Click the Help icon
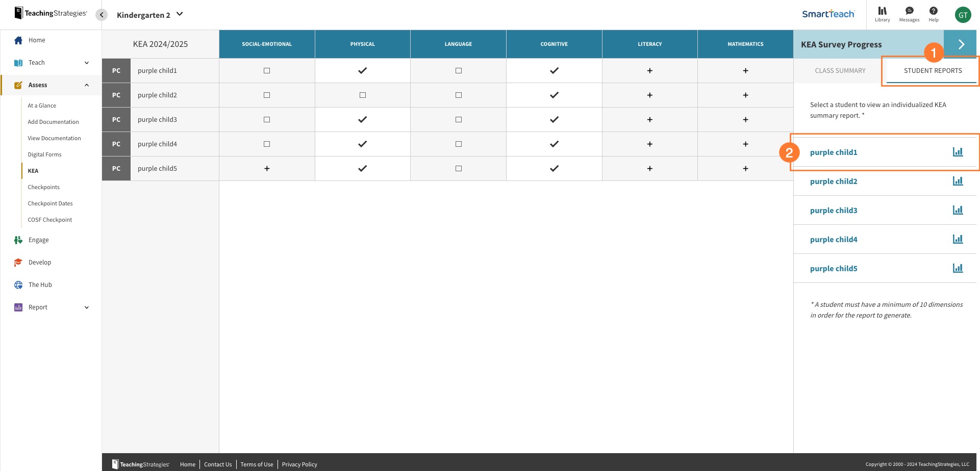This screenshot has height=471, width=980. pyautogui.click(x=933, y=14)
